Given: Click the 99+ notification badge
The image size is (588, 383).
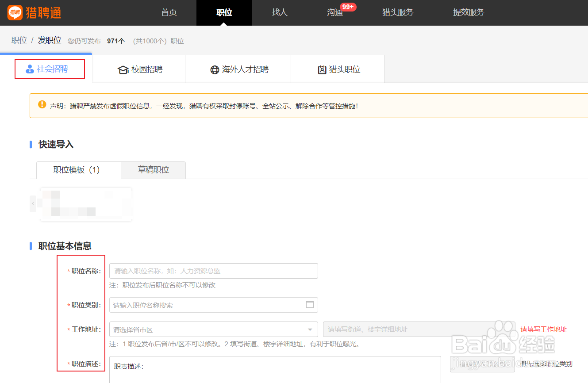Looking at the screenshot, I should 348,7.
